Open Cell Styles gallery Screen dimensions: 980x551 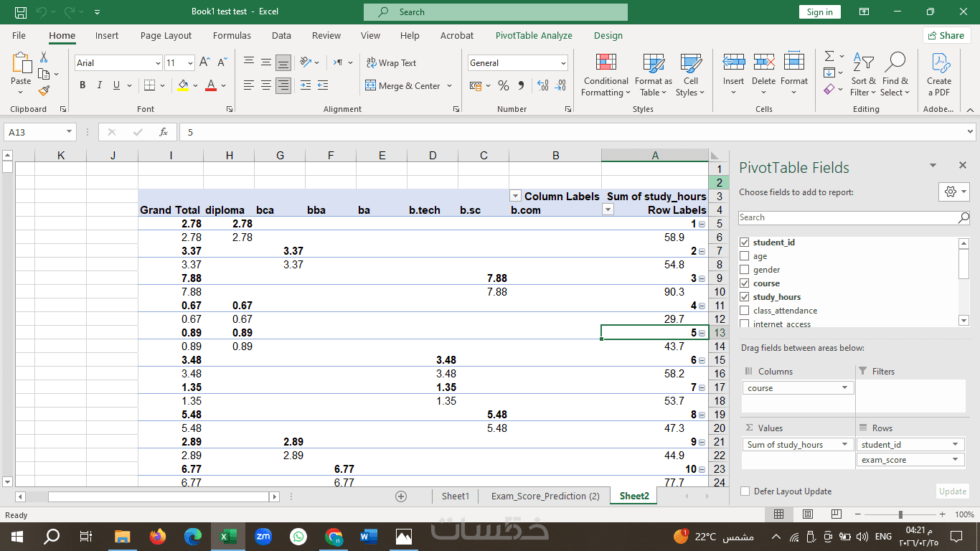pos(690,75)
